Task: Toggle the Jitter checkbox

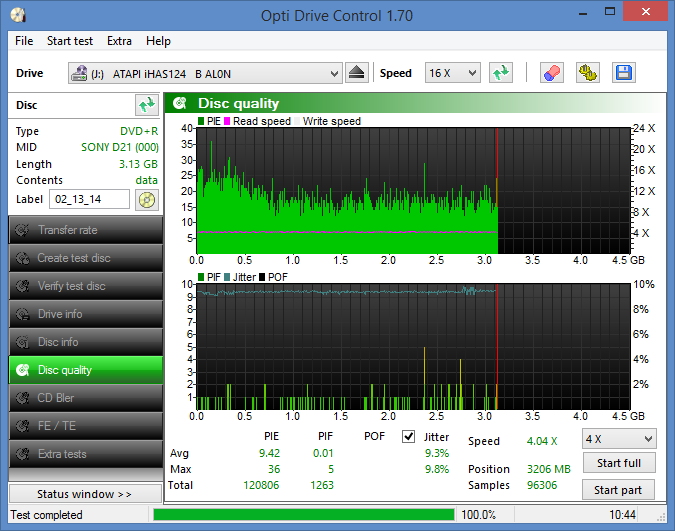Action: pyautogui.click(x=408, y=437)
